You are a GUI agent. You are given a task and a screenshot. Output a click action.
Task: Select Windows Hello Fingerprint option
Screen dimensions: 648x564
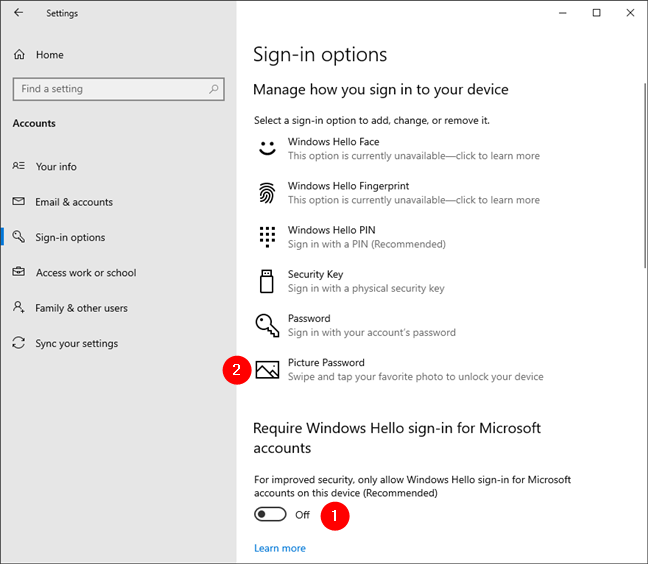click(x=399, y=193)
